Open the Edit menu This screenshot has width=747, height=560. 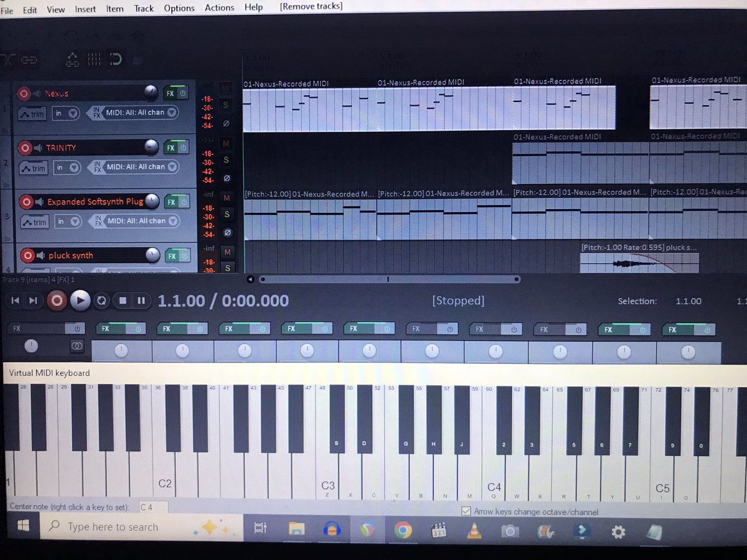point(30,10)
